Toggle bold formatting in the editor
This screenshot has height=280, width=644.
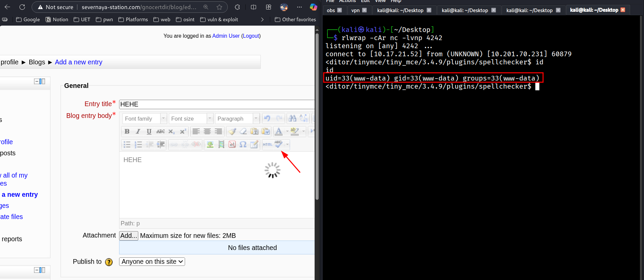point(127,131)
